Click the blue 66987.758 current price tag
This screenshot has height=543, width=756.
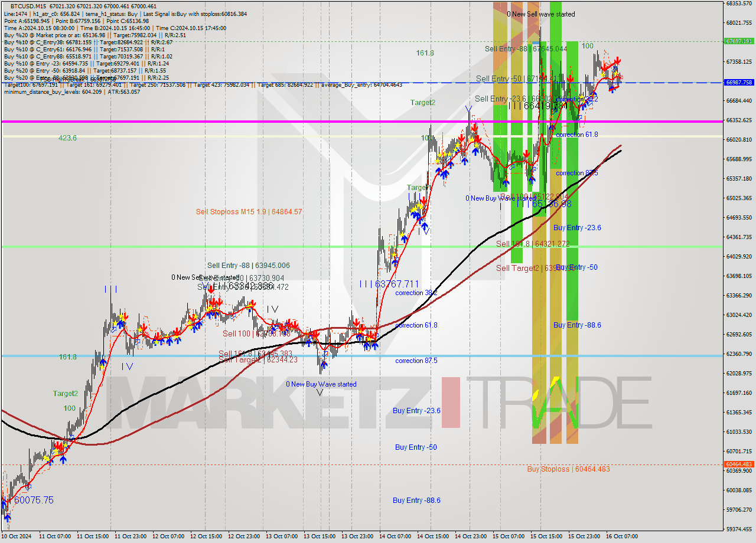point(739,83)
